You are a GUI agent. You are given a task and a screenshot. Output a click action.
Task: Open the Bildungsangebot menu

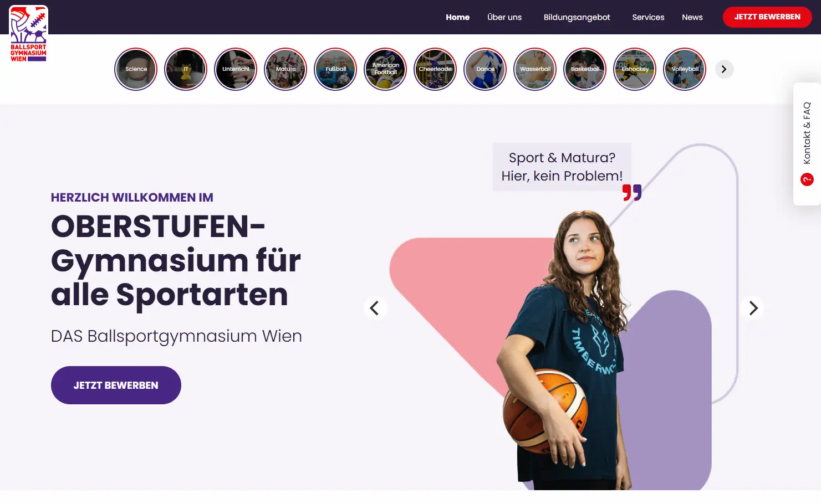point(577,17)
